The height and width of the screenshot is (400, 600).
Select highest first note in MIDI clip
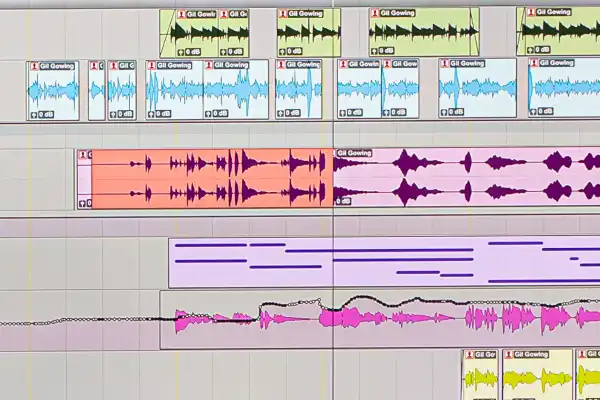[211, 245]
